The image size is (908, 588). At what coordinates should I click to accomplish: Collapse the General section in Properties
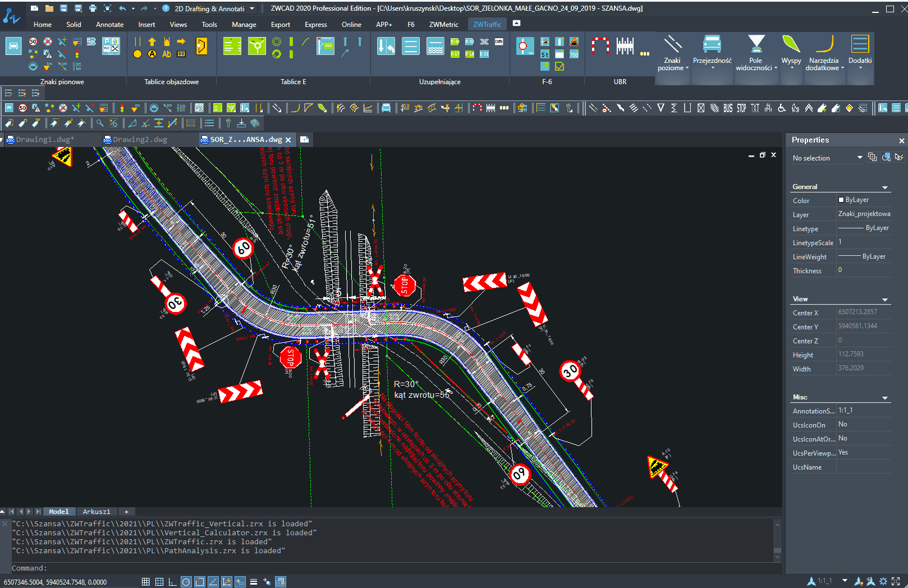point(885,187)
